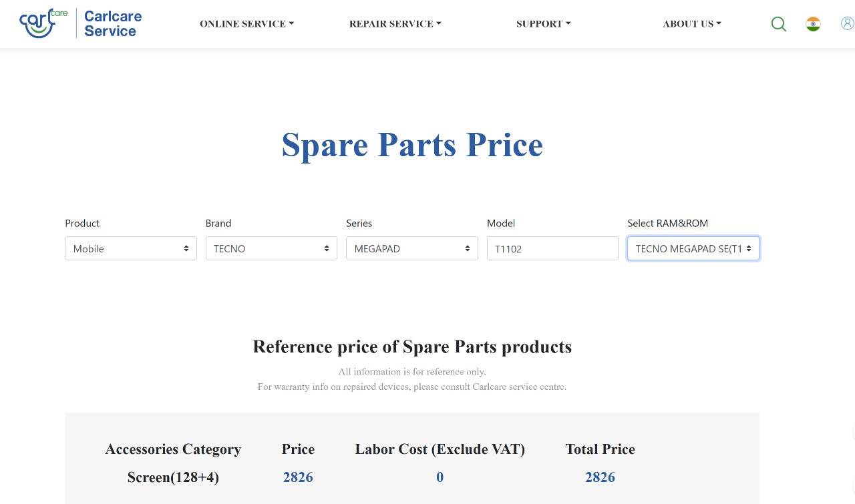Click the Labor Cost value 0
Screen dimensions: 855x504
440,477
